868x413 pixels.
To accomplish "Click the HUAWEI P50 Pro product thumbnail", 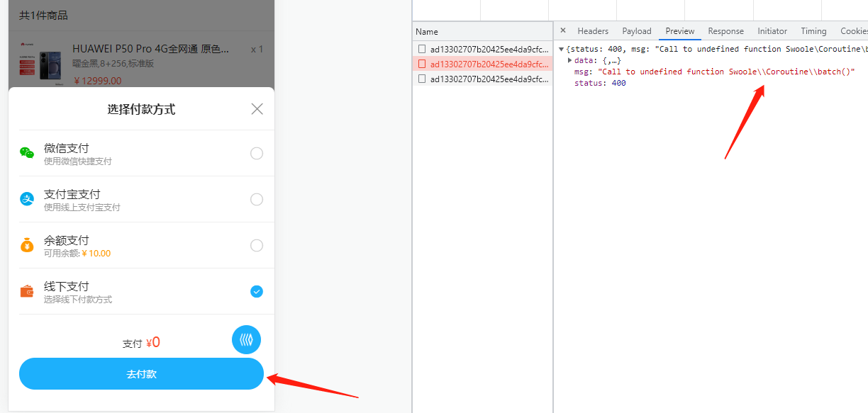I will click(42, 63).
